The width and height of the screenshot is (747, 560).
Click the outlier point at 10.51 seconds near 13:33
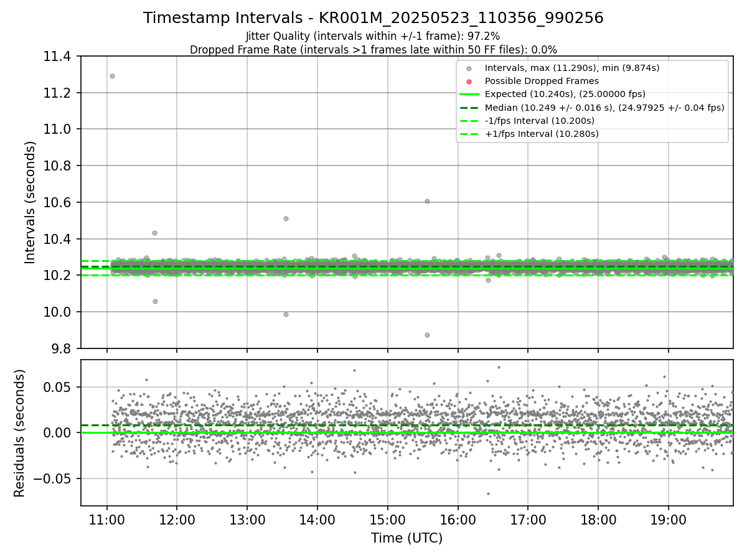[286, 218]
